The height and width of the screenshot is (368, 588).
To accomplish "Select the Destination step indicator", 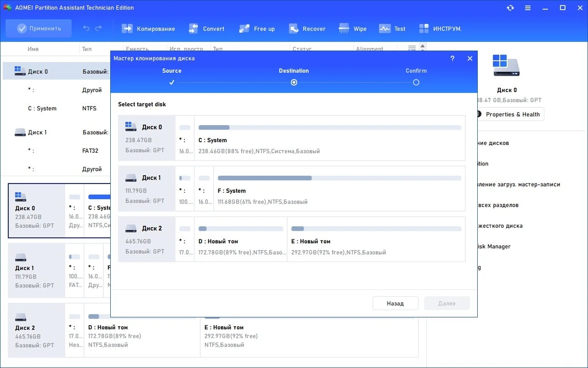I will pos(294,77).
